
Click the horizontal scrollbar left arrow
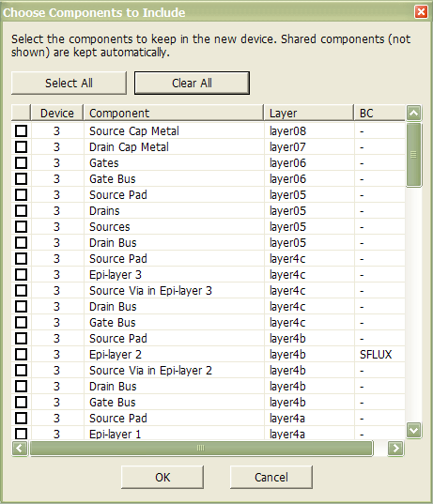point(20,448)
